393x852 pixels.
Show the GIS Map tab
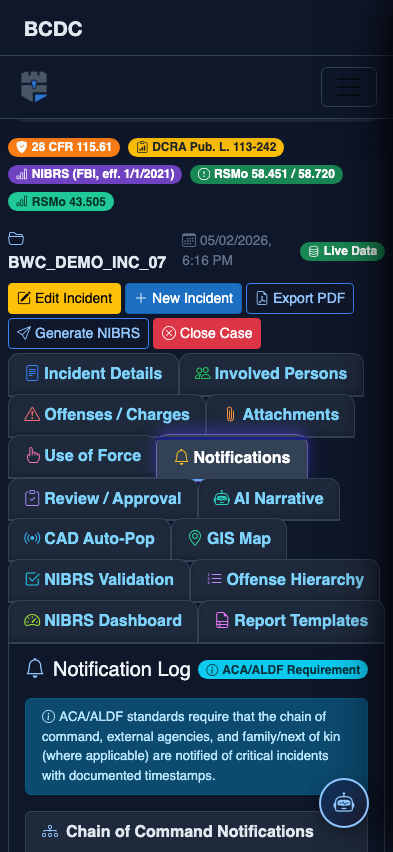(229, 539)
